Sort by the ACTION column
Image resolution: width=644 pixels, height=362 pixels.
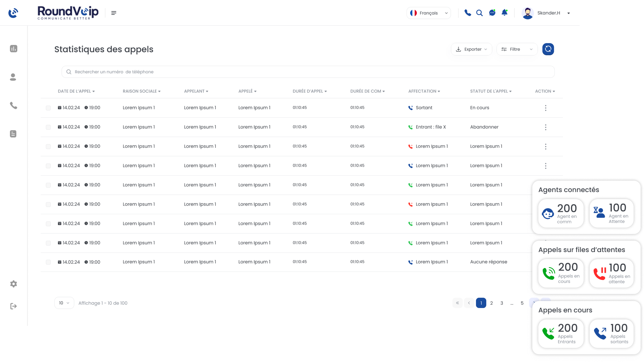coord(545,91)
